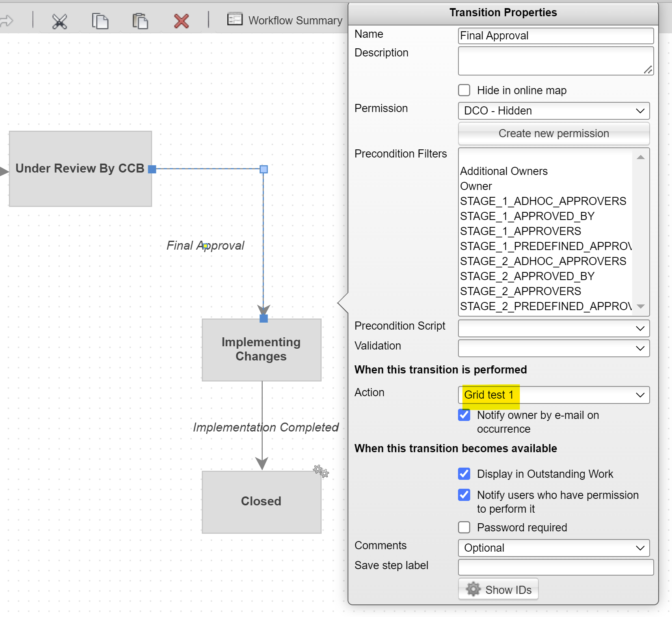Click the red Delete X icon
Viewport: 672px width, 617px height.
click(x=181, y=21)
